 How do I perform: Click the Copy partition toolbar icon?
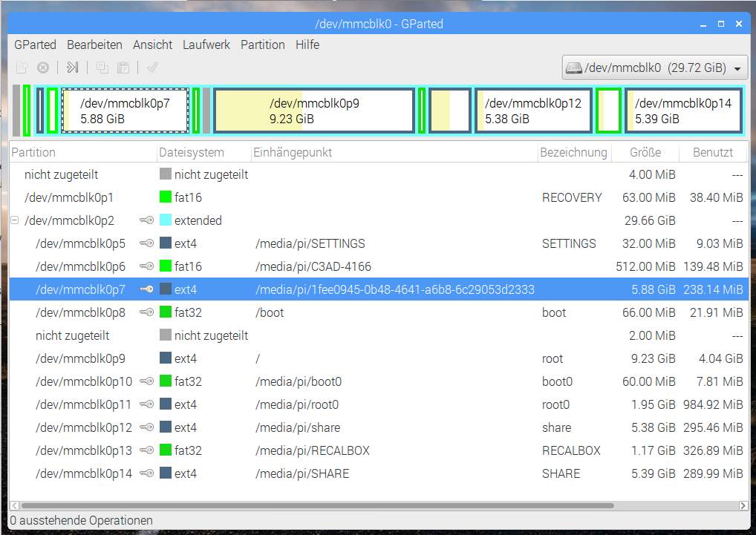tap(102, 68)
